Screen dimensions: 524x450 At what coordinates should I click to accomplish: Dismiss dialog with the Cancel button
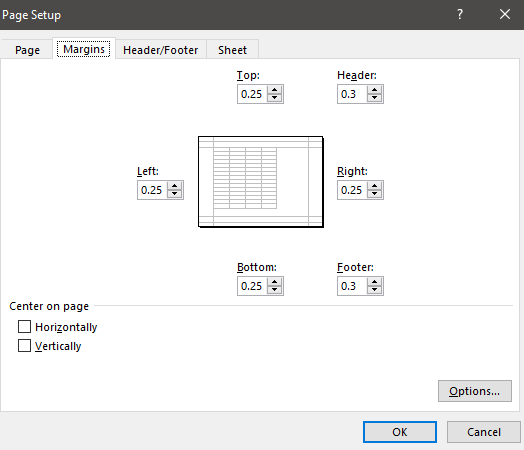coord(484,432)
